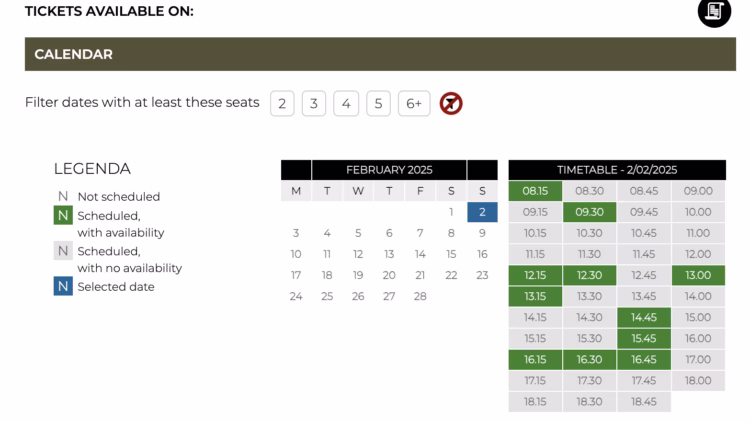Screen dimensions: 750x422
Task: Go to next month in calendar header
Action: [482, 170]
